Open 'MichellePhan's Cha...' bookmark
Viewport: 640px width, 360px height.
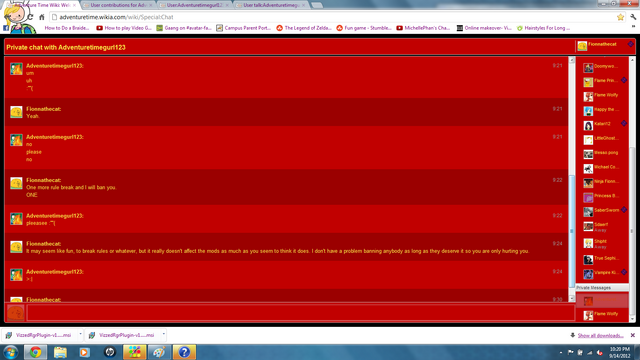423,28
